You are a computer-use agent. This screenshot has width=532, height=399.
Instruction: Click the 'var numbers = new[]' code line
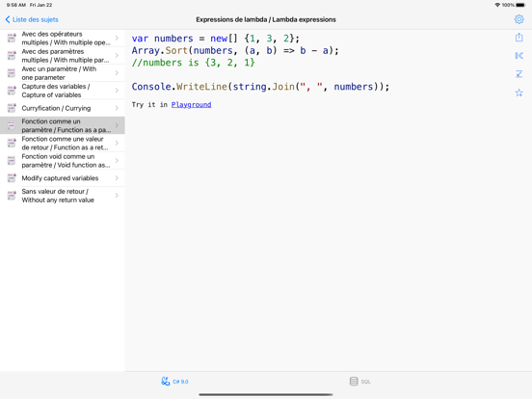coord(216,39)
